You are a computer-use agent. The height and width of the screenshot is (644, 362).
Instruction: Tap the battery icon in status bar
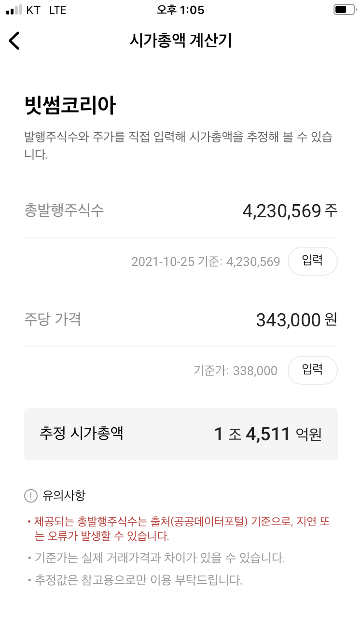click(344, 10)
